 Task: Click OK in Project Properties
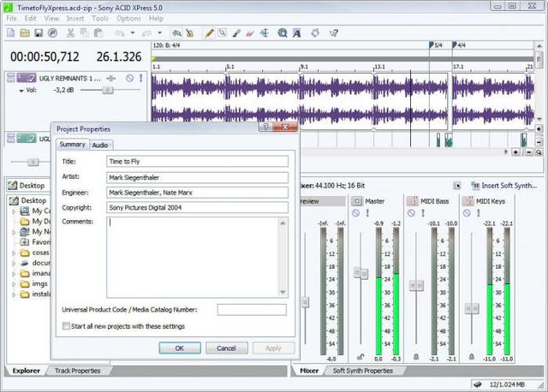(180, 348)
